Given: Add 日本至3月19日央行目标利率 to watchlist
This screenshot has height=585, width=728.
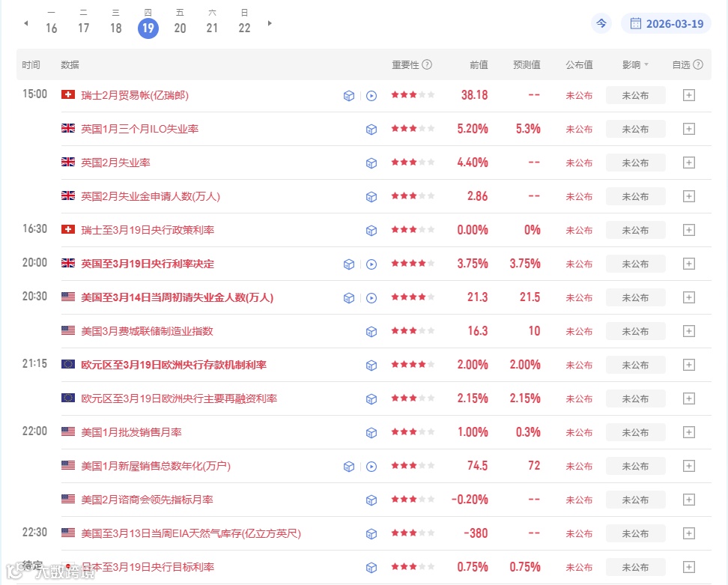Looking at the screenshot, I should 688,567.
